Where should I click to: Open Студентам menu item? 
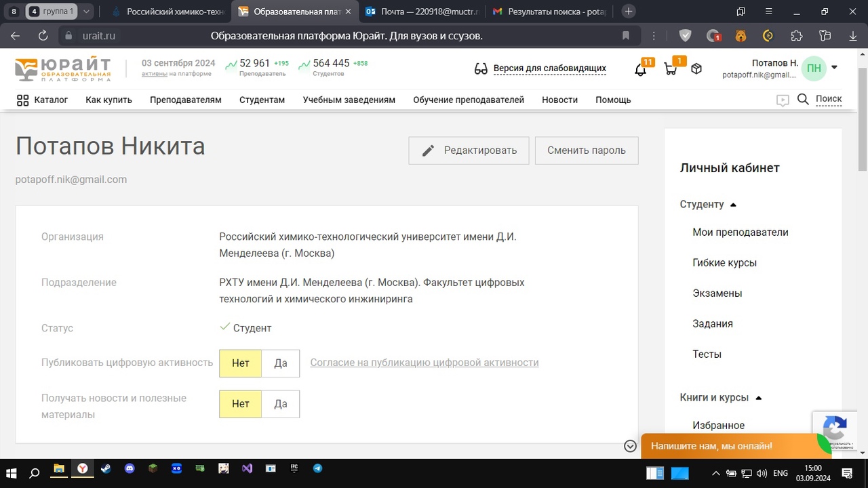coord(262,100)
